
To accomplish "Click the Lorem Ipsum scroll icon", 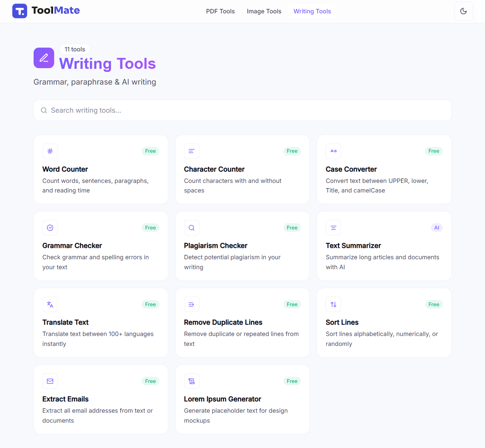I will tap(192, 381).
